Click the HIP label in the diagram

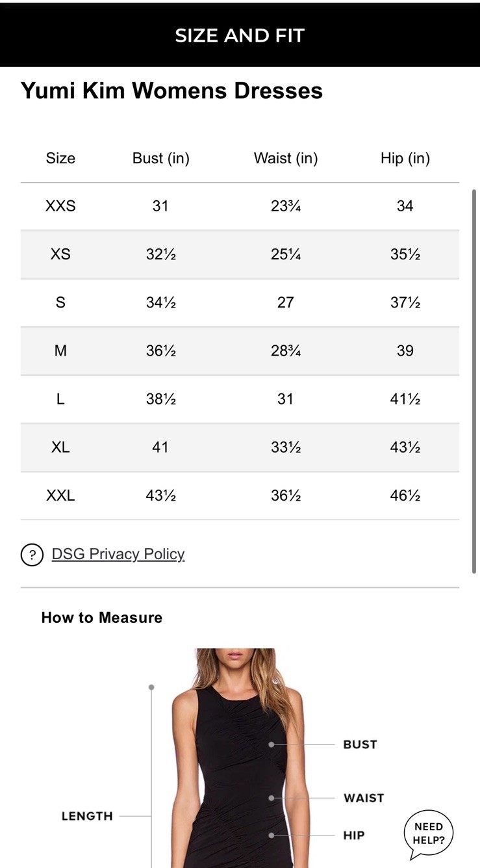point(354,835)
